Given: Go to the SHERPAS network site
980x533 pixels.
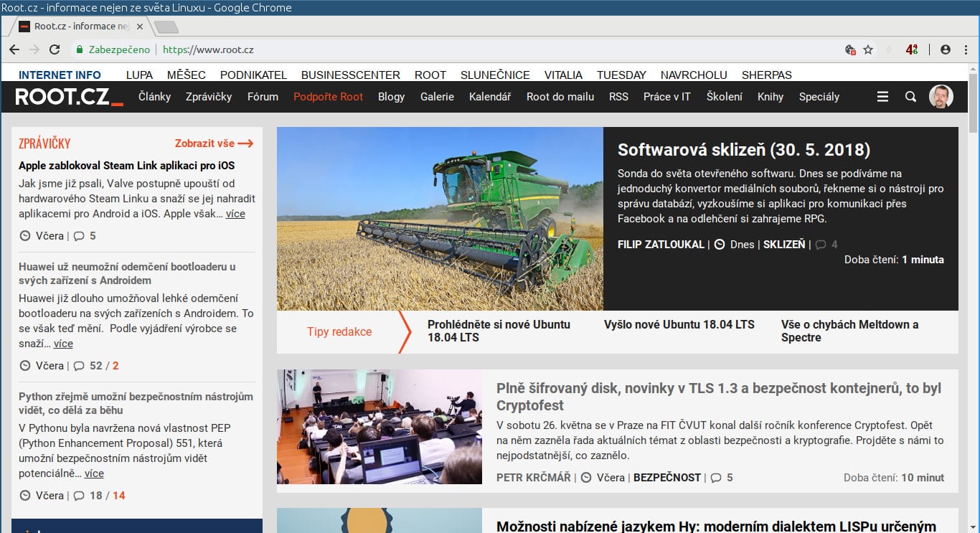Looking at the screenshot, I should 767,75.
